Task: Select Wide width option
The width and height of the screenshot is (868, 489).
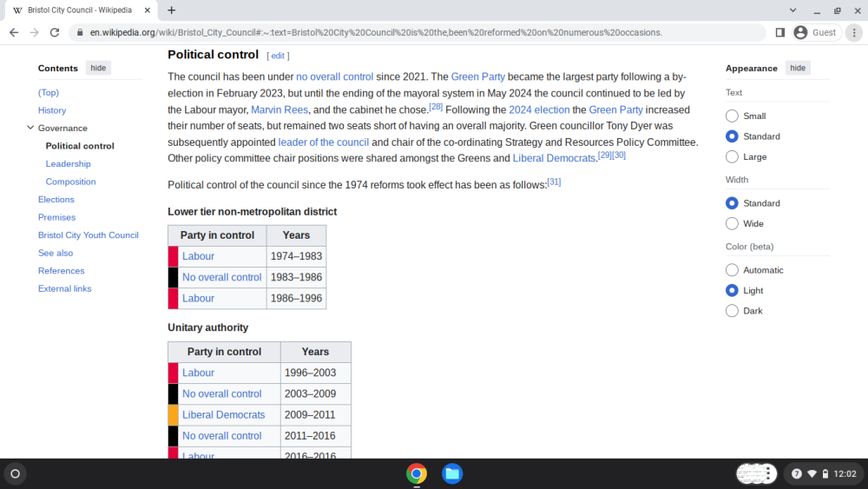Action: (x=732, y=224)
